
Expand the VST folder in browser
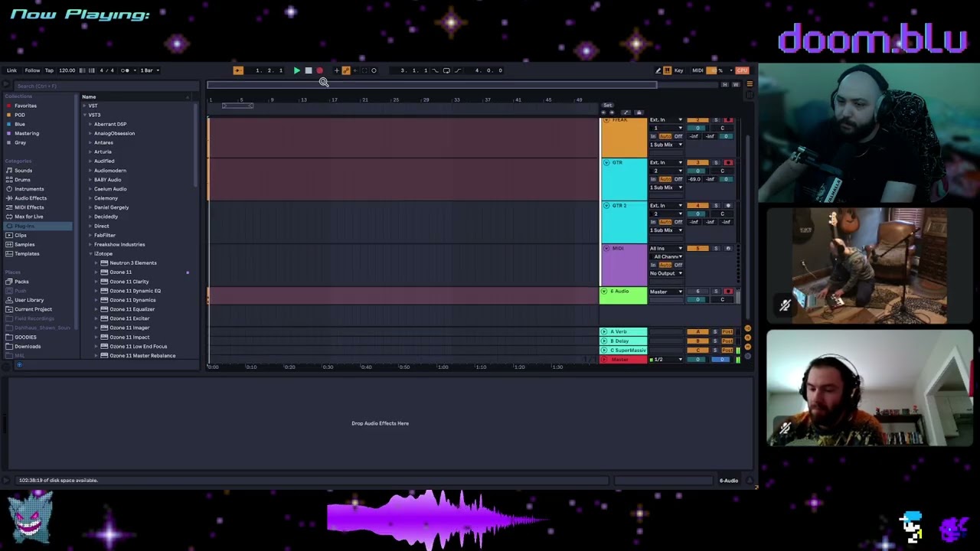[86, 106]
